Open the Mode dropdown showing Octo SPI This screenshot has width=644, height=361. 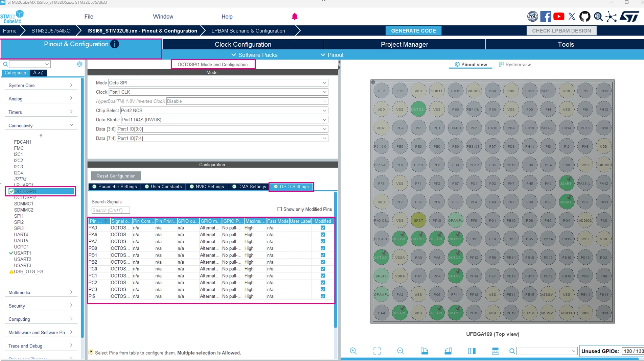pyautogui.click(x=218, y=83)
